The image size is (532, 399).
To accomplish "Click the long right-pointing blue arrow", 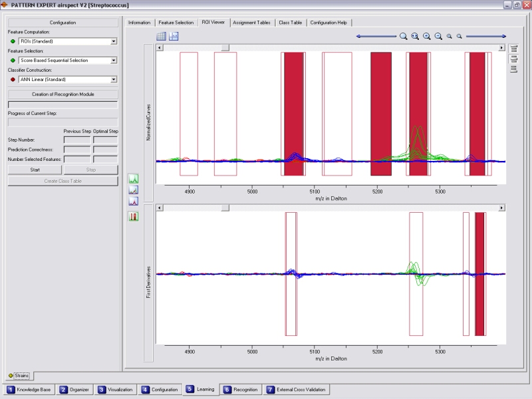I will (x=486, y=37).
